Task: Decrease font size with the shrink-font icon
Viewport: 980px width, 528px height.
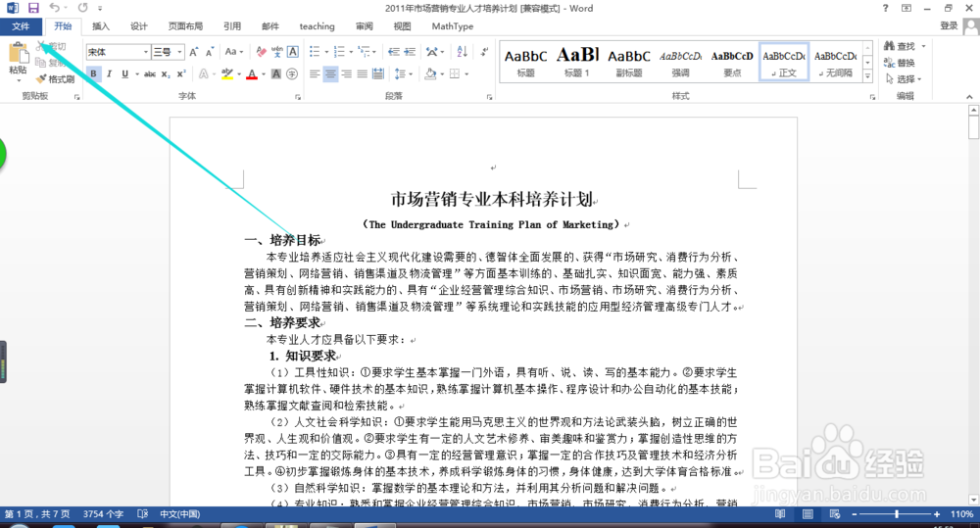Action: [210, 52]
